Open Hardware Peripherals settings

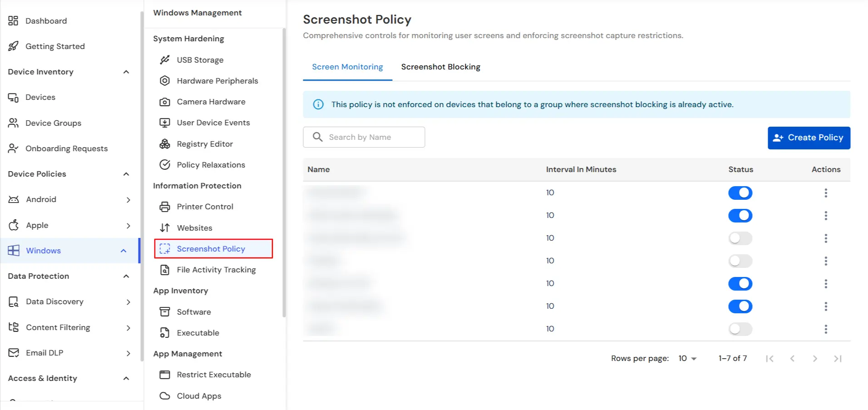(217, 80)
